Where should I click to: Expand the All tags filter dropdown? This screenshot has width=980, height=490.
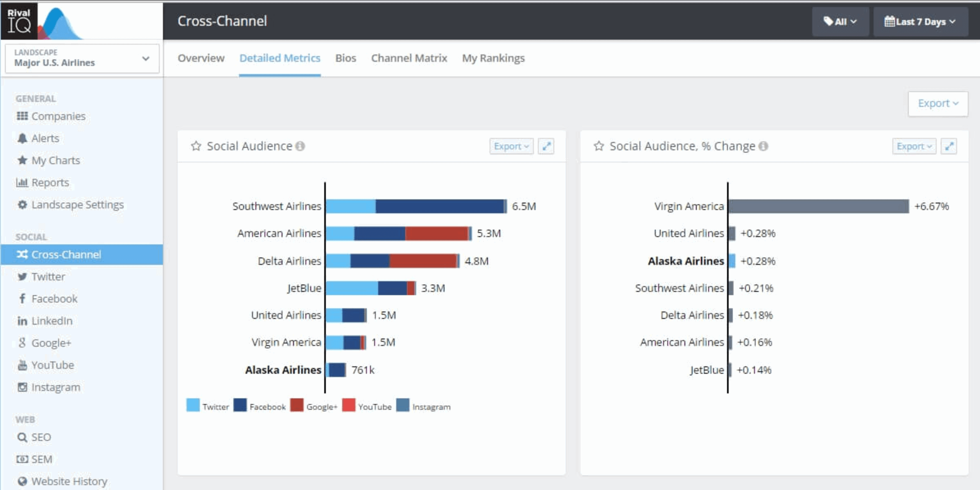(x=840, y=22)
